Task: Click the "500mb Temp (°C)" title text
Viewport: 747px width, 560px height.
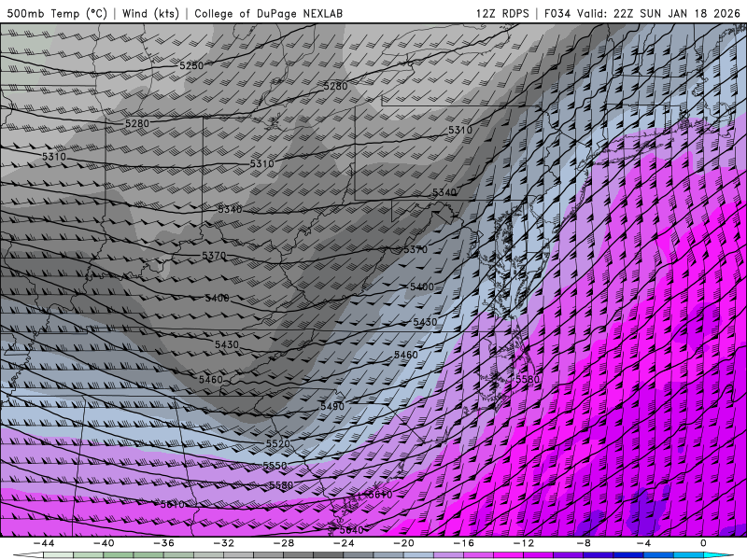Action: (57, 13)
